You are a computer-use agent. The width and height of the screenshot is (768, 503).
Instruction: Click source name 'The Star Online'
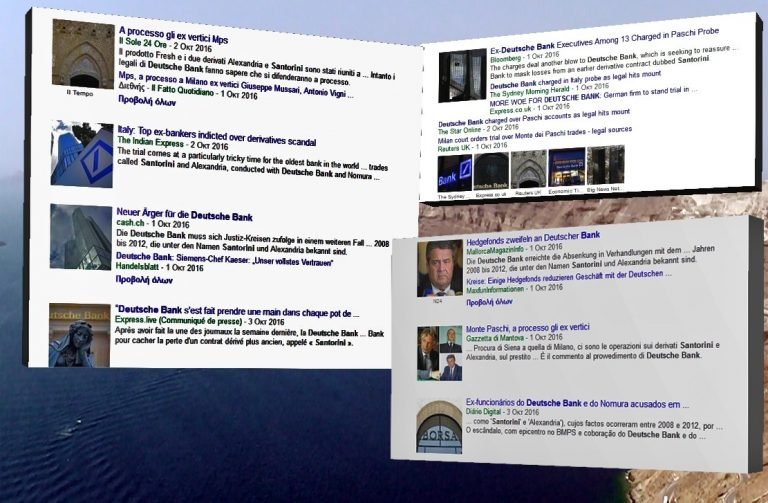[x=459, y=130]
